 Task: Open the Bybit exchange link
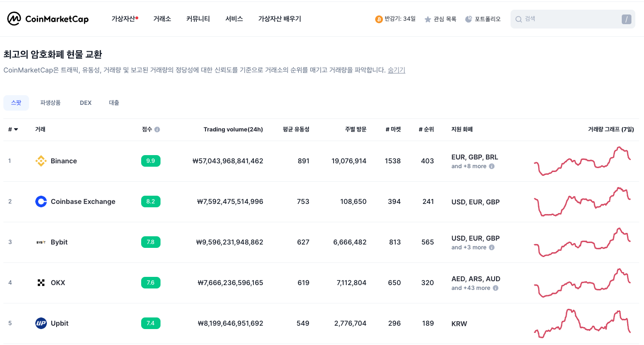[59, 242]
